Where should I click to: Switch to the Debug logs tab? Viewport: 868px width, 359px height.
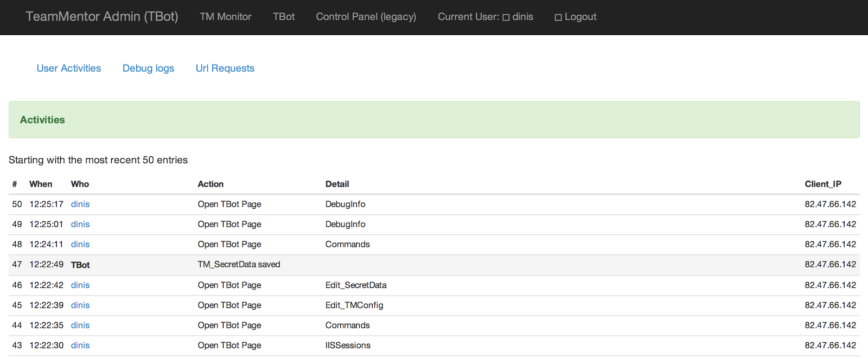coord(148,68)
